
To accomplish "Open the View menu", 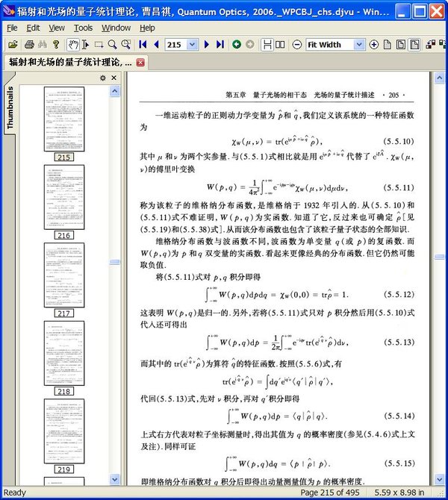I will click(x=57, y=28).
